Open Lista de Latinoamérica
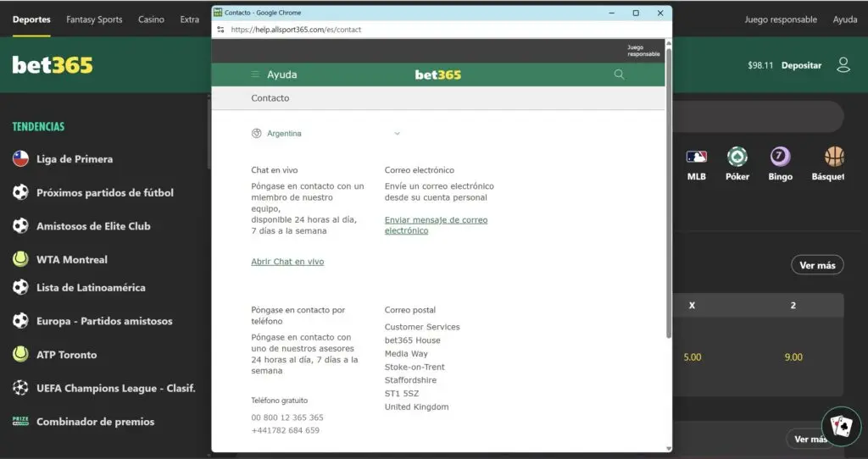 click(x=91, y=287)
